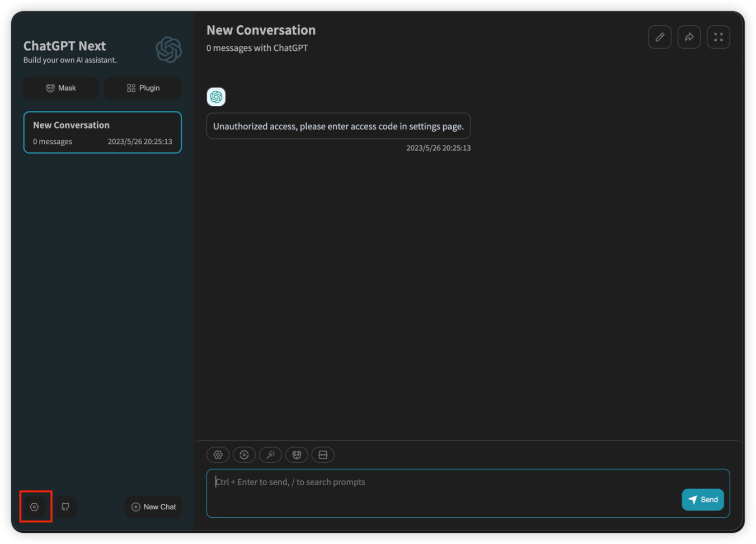Click the pencil edit icon in header
Screen dimensions: 756x544
click(660, 37)
